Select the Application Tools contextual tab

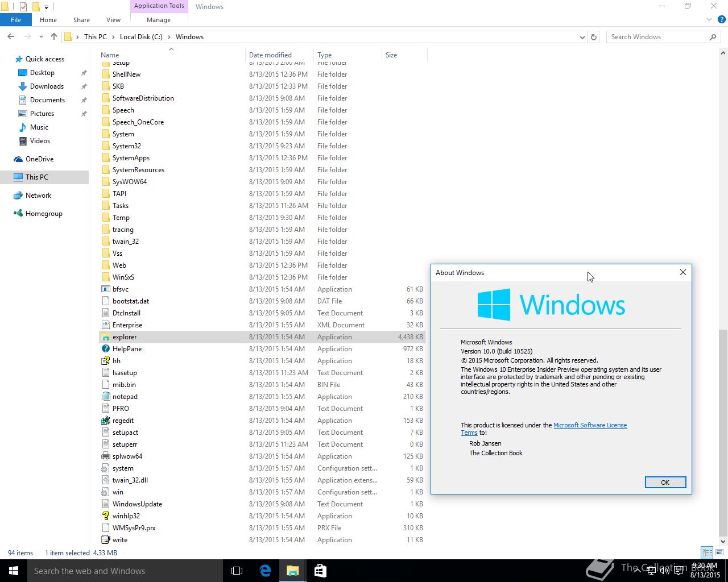(x=159, y=6)
